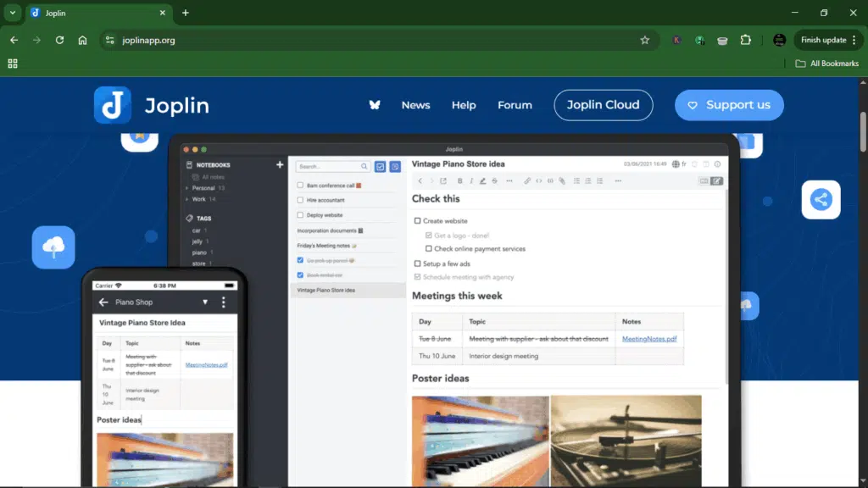This screenshot has height=488, width=868.
Task: Check the '8am conference call' to-do box
Action: pos(300,186)
